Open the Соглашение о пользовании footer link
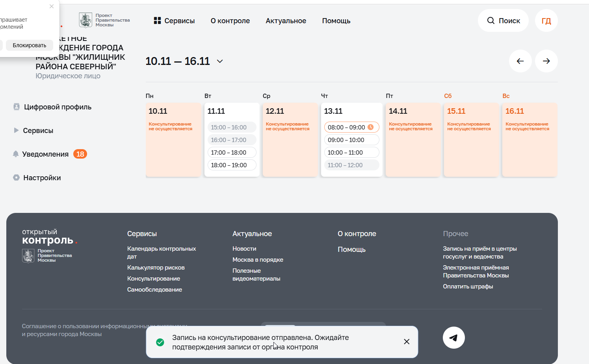Viewport: 589px width, 364px height. click(104, 330)
